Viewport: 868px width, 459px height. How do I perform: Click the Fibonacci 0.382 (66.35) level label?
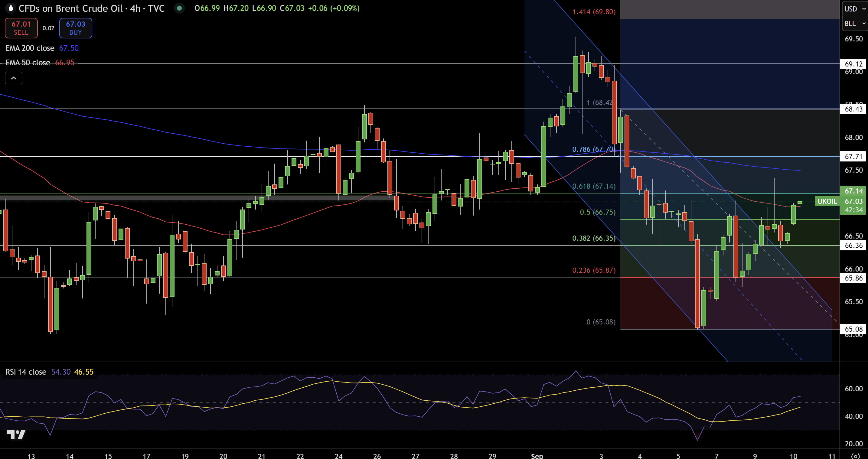[593, 238]
